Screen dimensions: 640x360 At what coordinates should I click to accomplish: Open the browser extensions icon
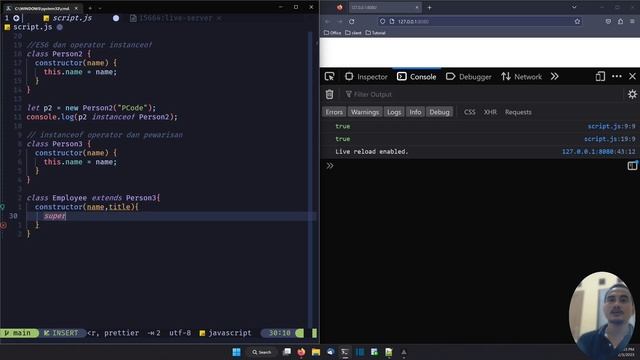pyautogui.click(x=620, y=21)
